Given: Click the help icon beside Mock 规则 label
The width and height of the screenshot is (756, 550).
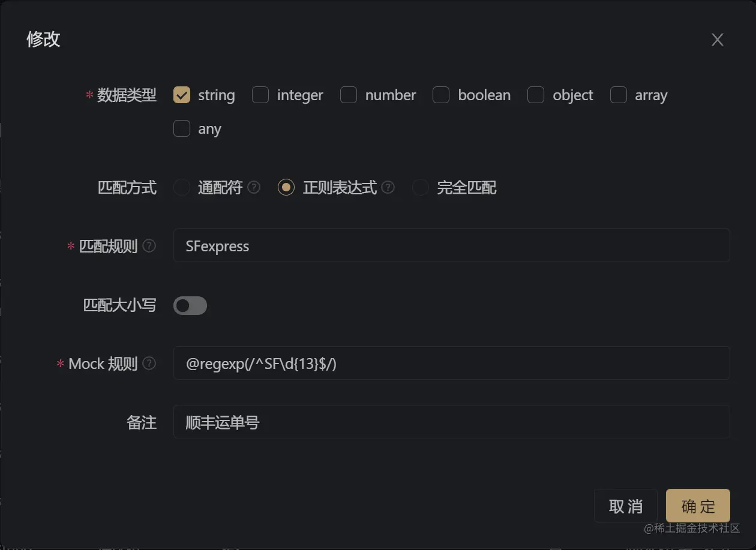Looking at the screenshot, I should click(x=149, y=363).
